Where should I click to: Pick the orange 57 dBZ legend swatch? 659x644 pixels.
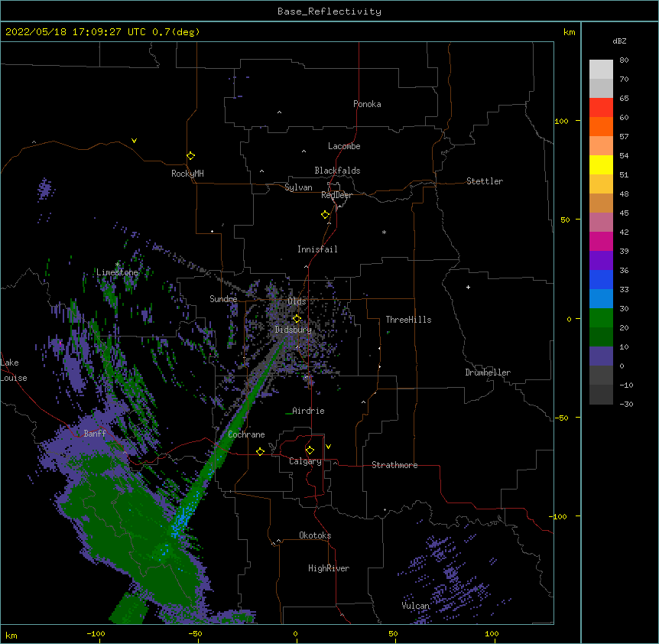601,126
